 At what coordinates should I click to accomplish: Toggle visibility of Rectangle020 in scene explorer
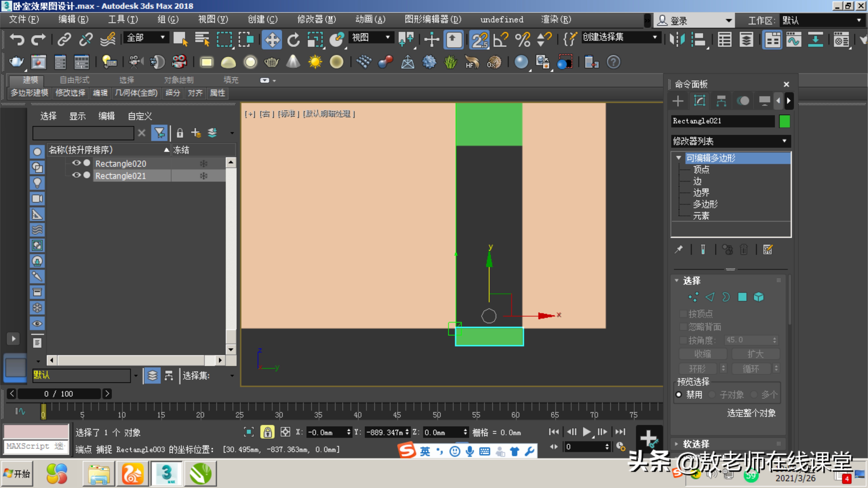pyautogui.click(x=76, y=163)
